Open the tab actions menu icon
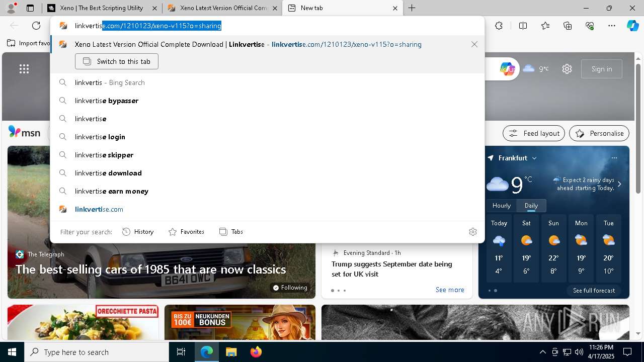The width and height of the screenshot is (644, 362). click(30, 8)
